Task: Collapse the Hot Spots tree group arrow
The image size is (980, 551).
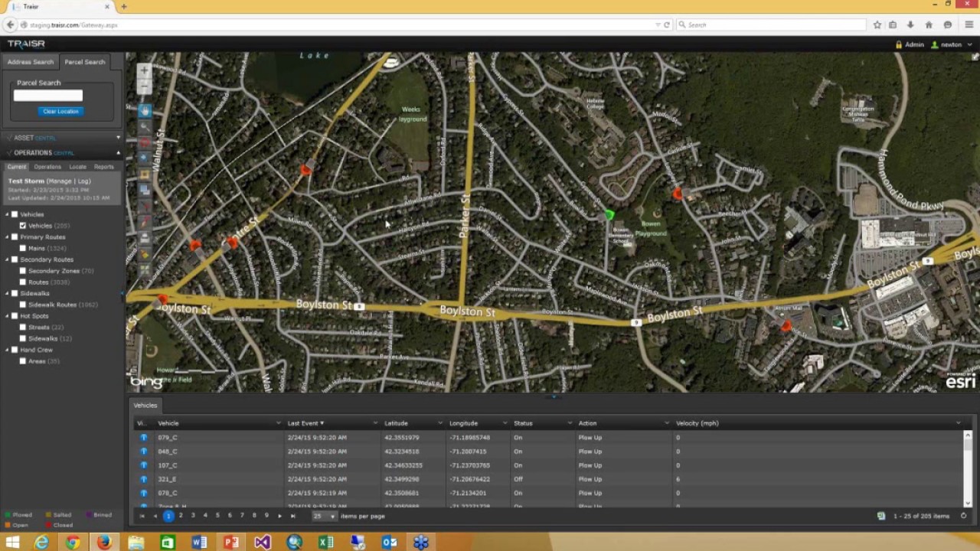Action: click(x=7, y=316)
